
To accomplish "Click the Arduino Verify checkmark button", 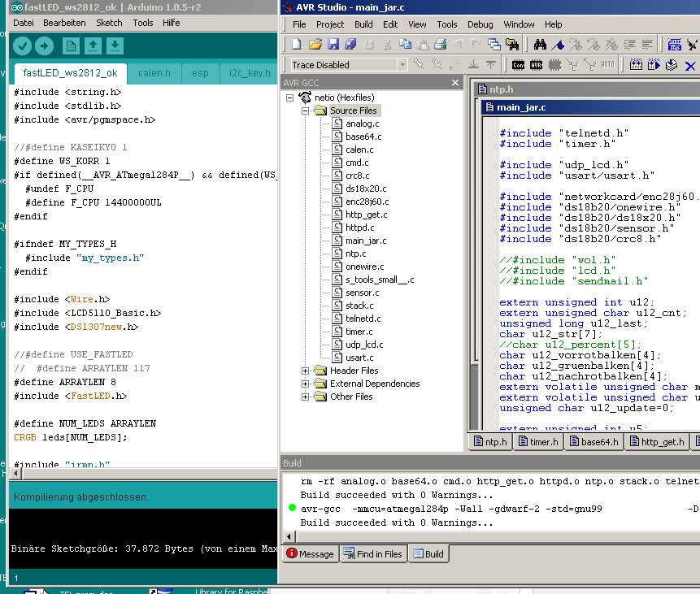I will point(22,46).
